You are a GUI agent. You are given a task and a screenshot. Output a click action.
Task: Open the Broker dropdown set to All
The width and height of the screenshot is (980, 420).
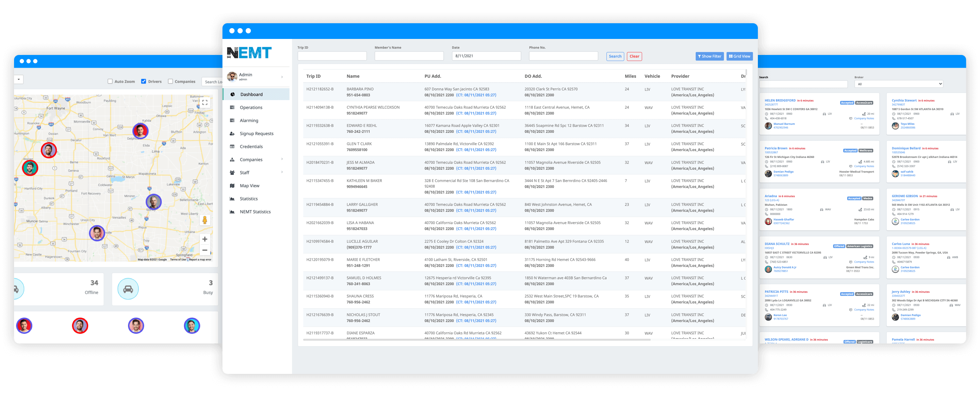point(899,84)
